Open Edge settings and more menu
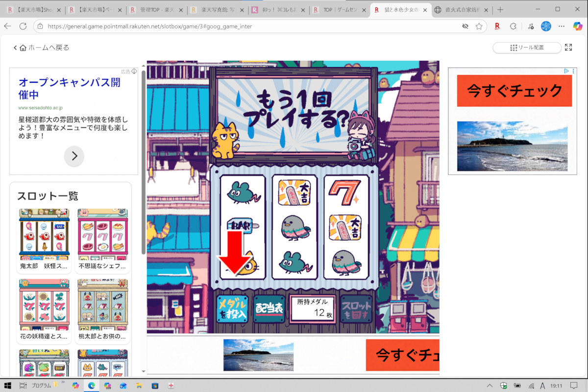588x392 pixels. [x=562, y=26]
